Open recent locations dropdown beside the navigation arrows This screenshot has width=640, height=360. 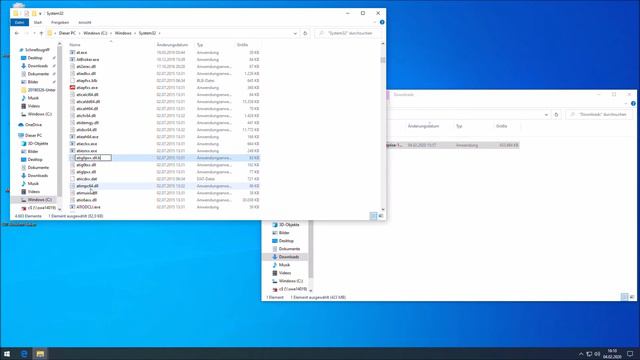point(34,33)
